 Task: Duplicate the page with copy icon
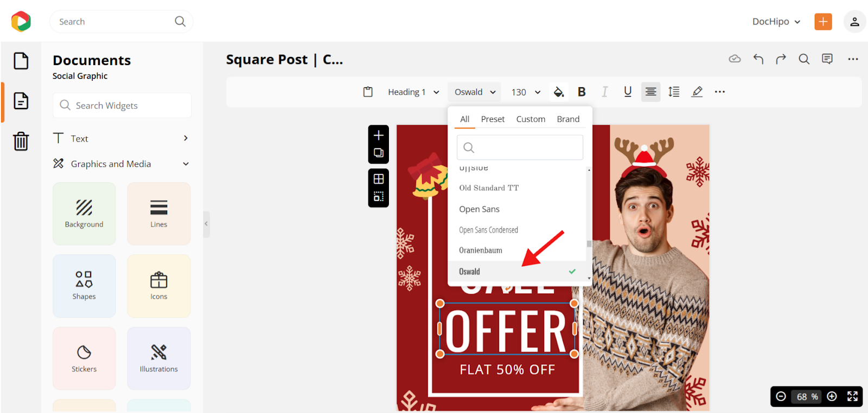379,153
